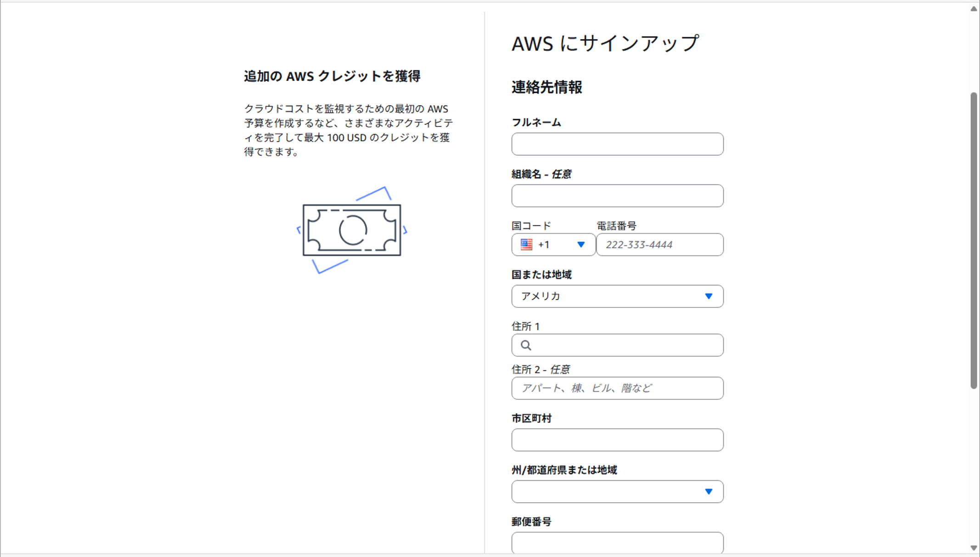This screenshot has height=557, width=980.
Task: Click the US flag icon in country code
Action: tap(526, 244)
